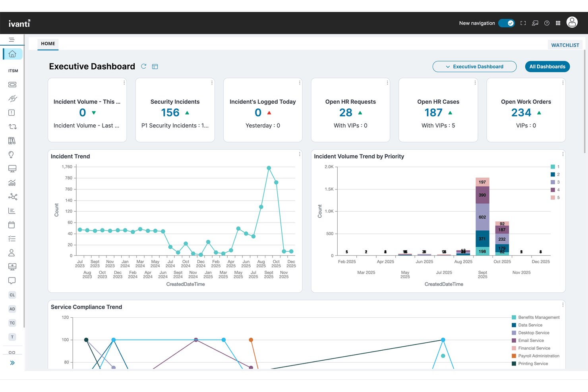Open the Incident Trend chart options menu
The width and height of the screenshot is (588, 392).
pos(300,154)
